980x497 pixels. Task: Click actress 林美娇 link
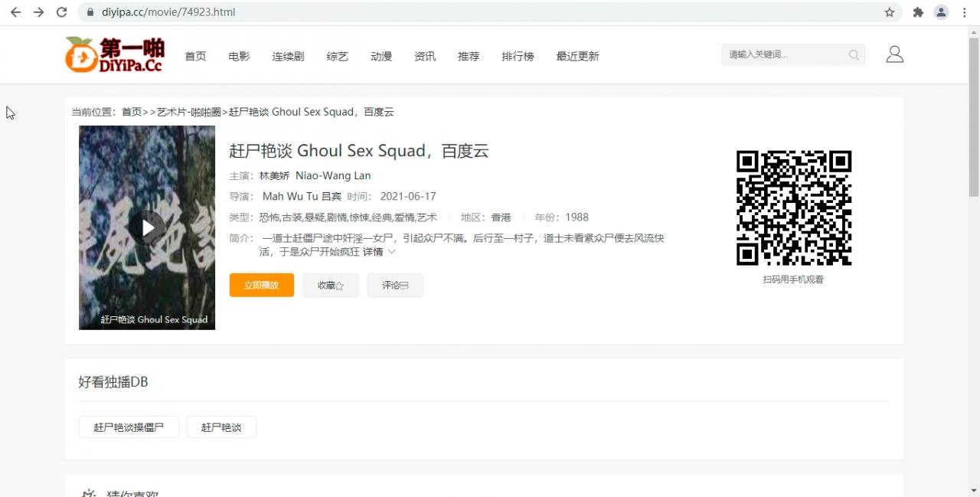coord(274,175)
